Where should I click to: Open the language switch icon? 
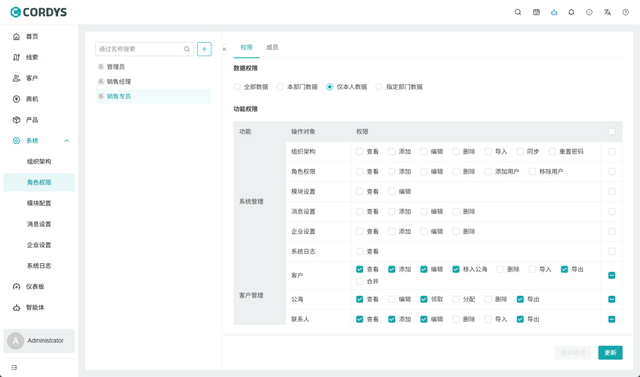607,12
